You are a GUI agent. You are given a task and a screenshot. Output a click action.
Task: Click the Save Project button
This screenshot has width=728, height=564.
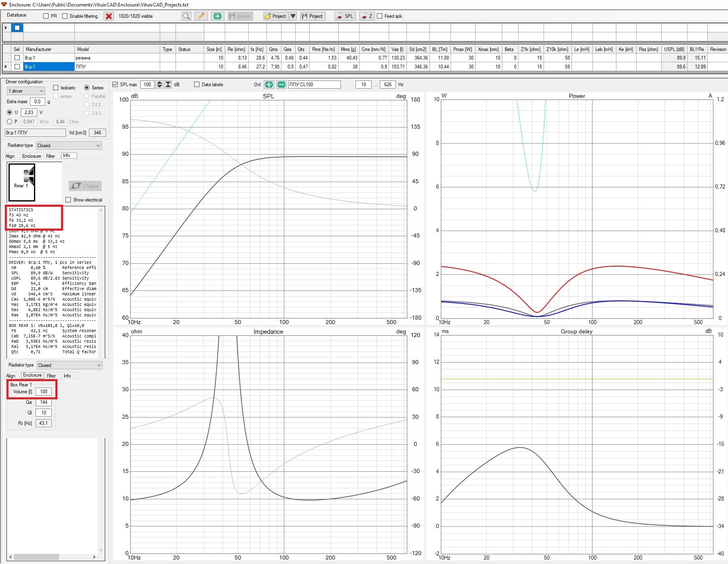[x=312, y=16]
